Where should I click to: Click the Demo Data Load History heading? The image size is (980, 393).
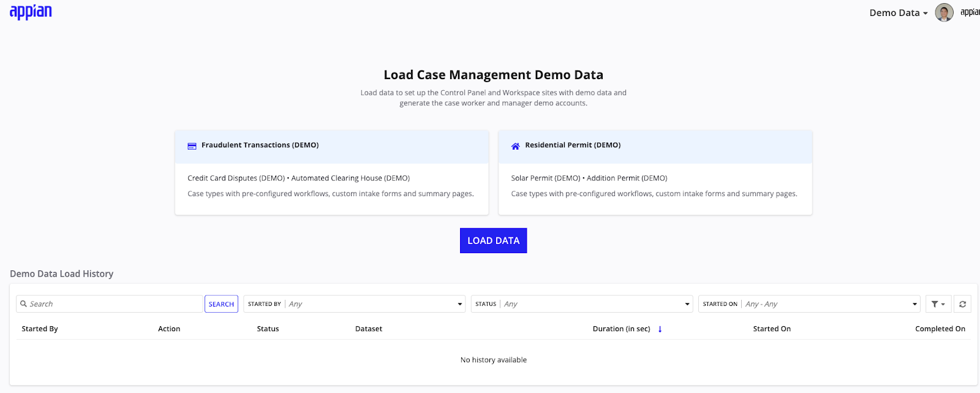click(61, 274)
